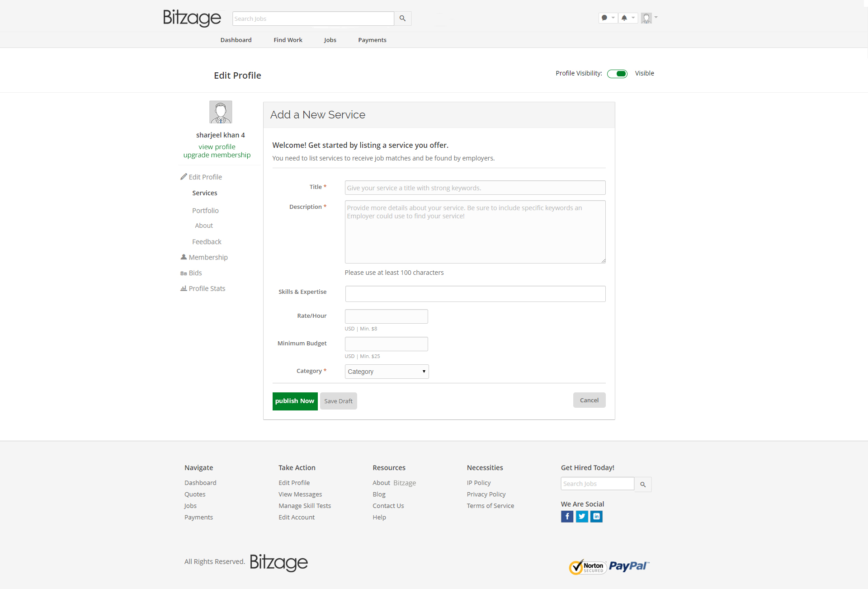
Task: Focus the service Title input field
Action: (475, 188)
